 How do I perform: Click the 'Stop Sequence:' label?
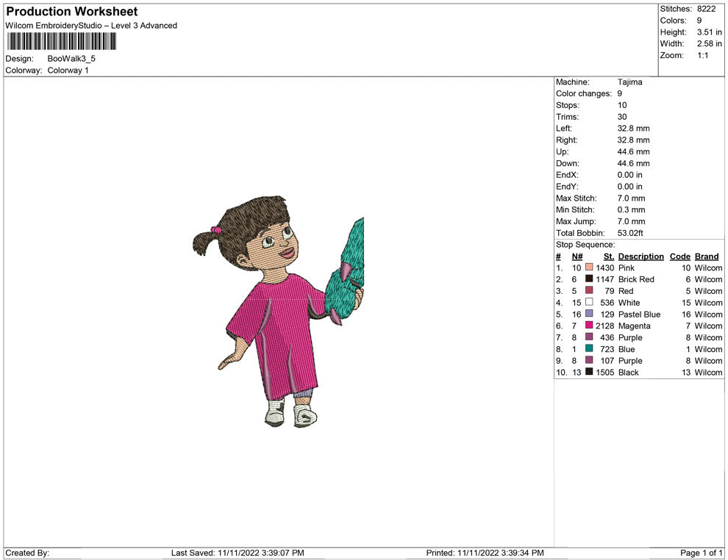tap(585, 245)
